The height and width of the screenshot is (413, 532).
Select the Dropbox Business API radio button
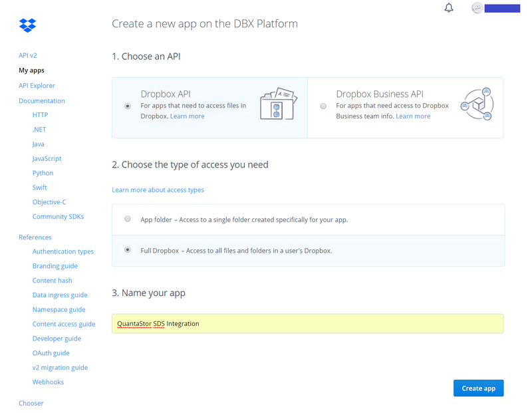(x=323, y=106)
